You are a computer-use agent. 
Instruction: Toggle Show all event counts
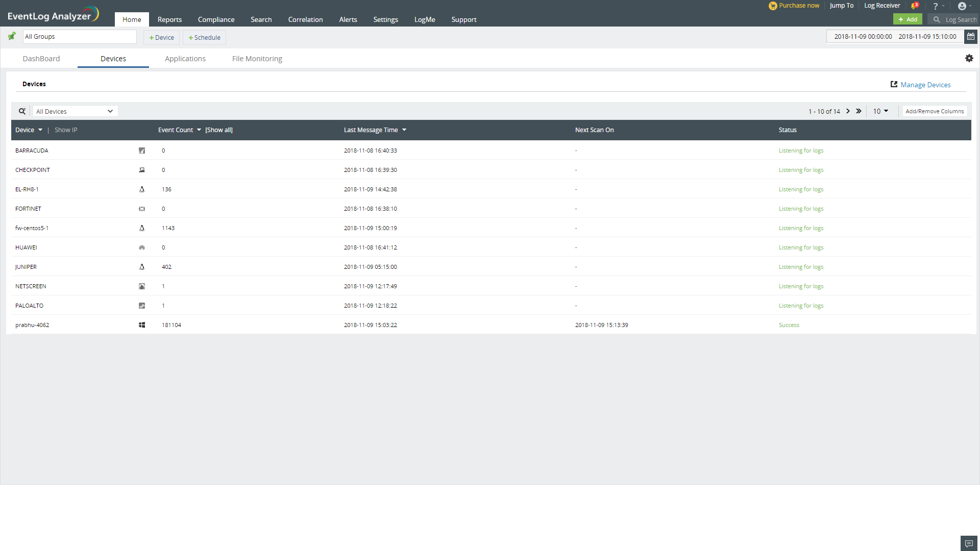(x=219, y=130)
